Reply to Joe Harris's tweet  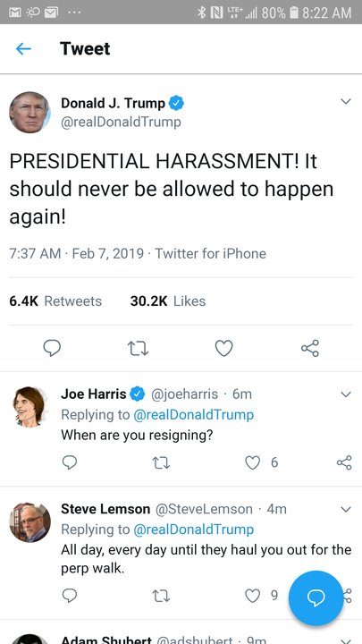[70, 462]
